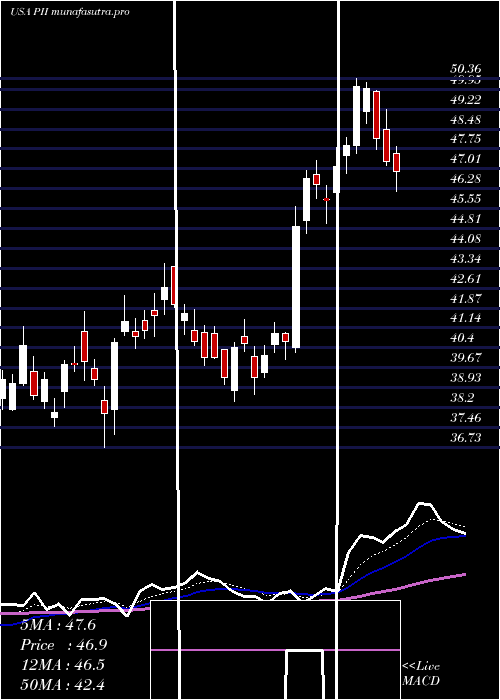Click the 47.75 price axis label

[466, 139]
